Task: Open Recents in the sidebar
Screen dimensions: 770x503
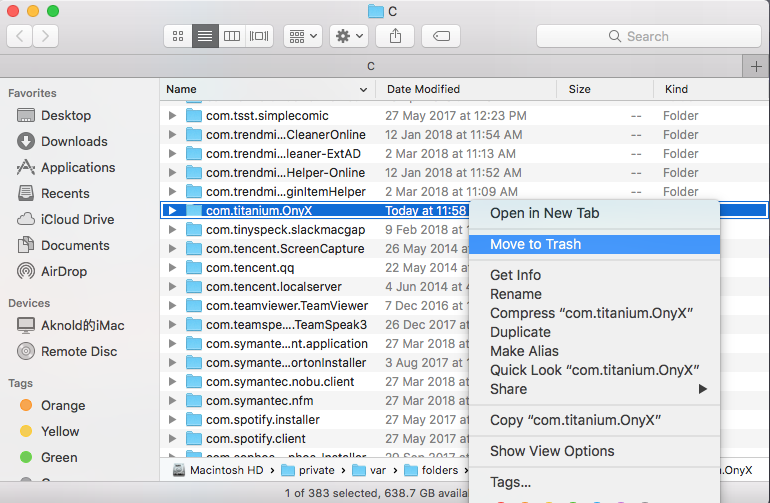Action: pyautogui.click(x=65, y=194)
